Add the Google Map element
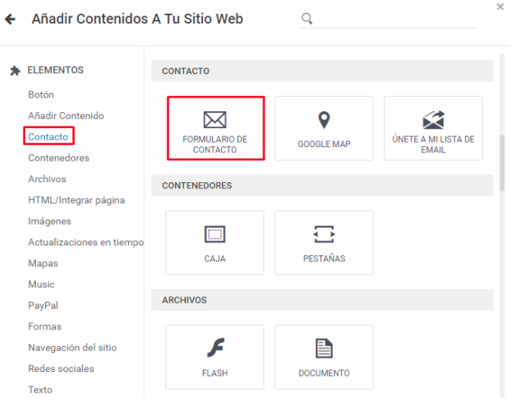 [324, 128]
